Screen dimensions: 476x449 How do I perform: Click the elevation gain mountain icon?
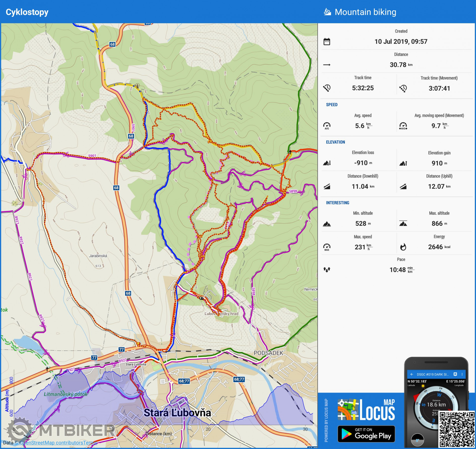point(403,163)
